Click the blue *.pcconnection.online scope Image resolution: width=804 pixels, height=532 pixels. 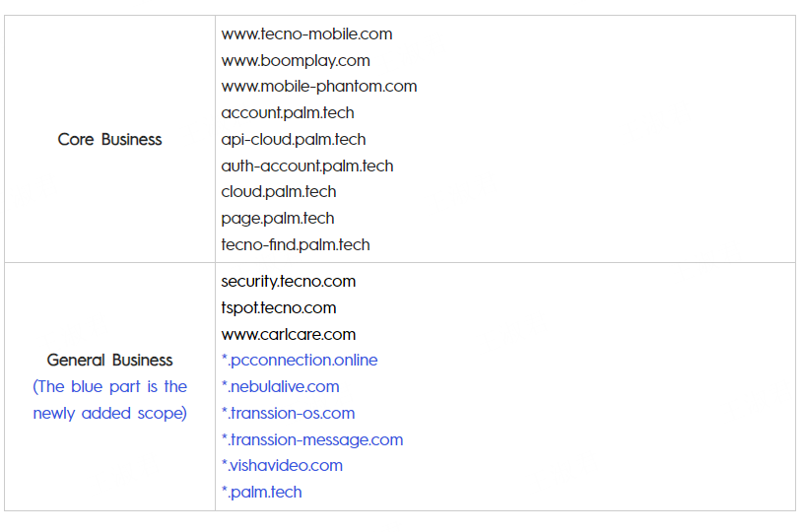(300, 360)
